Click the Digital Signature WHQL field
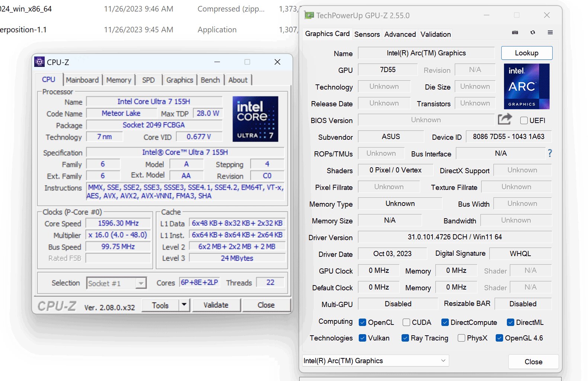 point(520,254)
